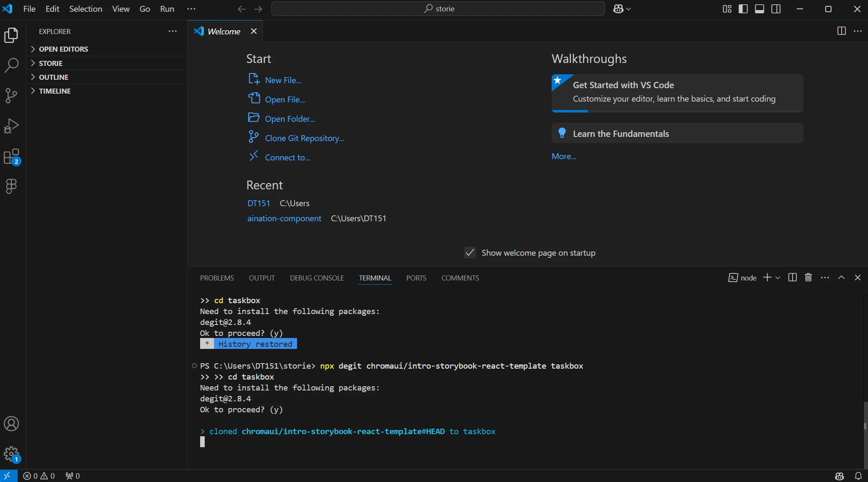The height and width of the screenshot is (482, 868).
Task: Toggle the secondary side bar
Action: tap(776, 9)
